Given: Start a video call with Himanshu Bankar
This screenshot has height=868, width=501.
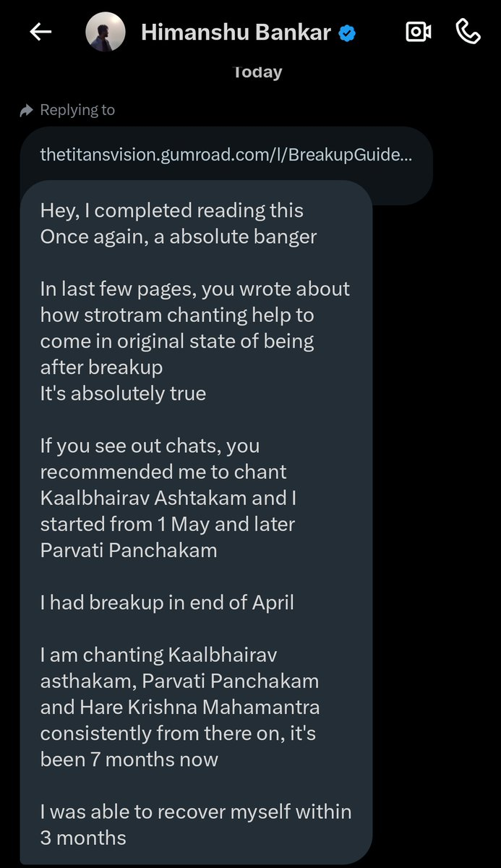Looking at the screenshot, I should [x=419, y=32].
